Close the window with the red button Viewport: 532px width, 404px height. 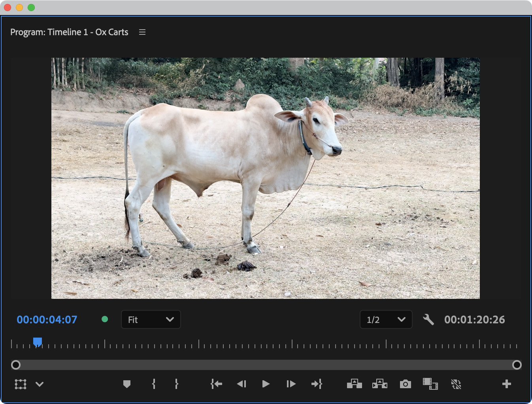8,8
